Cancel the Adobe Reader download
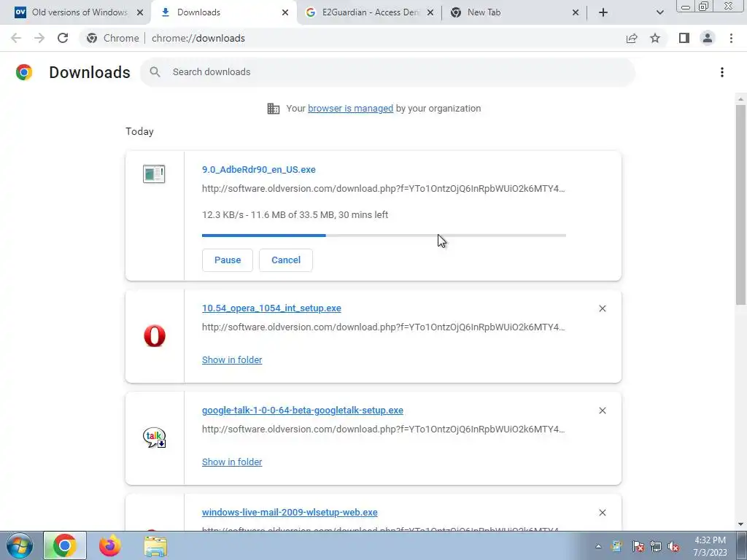The width and height of the screenshot is (747, 560). (286, 260)
